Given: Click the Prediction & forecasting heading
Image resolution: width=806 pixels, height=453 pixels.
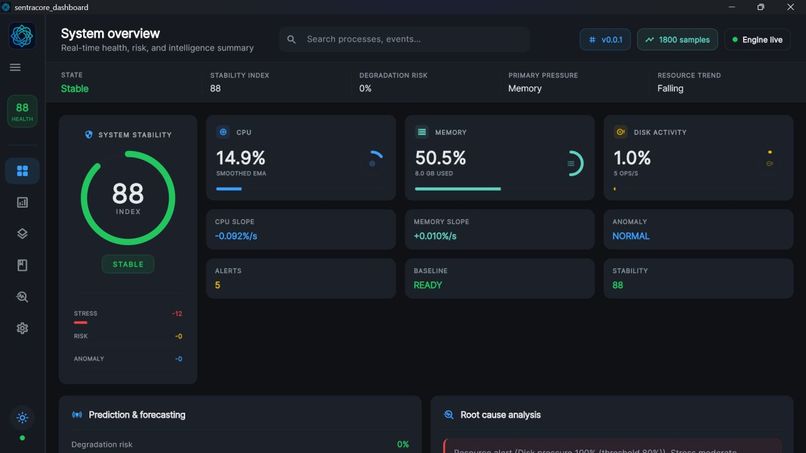Looking at the screenshot, I should pyautogui.click(x=137, y=414).
